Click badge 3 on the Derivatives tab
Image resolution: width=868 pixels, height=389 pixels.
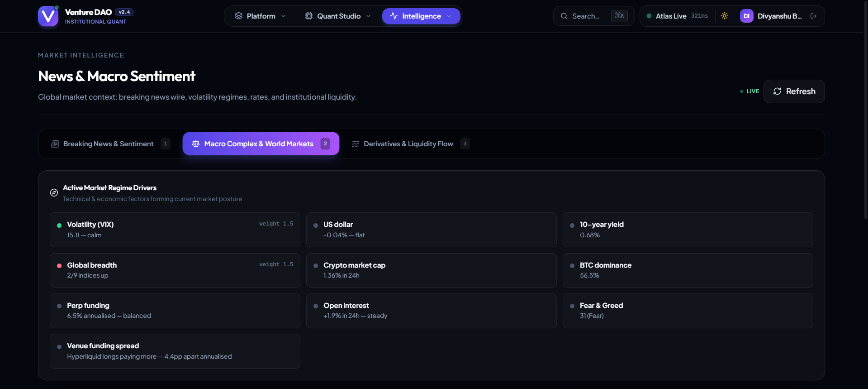pos(465,144)
